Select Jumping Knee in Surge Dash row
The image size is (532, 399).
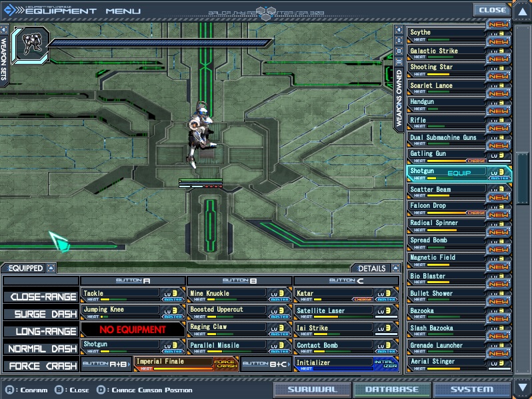tap(133, 312)
